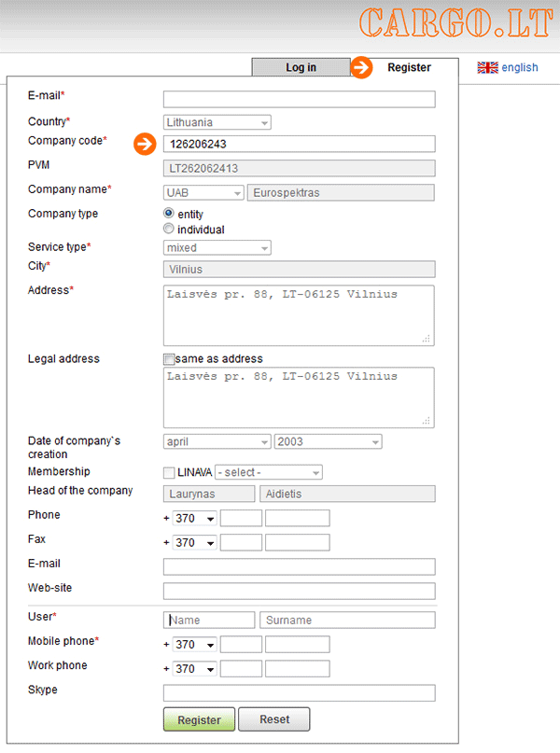Expand the Service type dropdown
560x753 pixels.
point(217,248)
